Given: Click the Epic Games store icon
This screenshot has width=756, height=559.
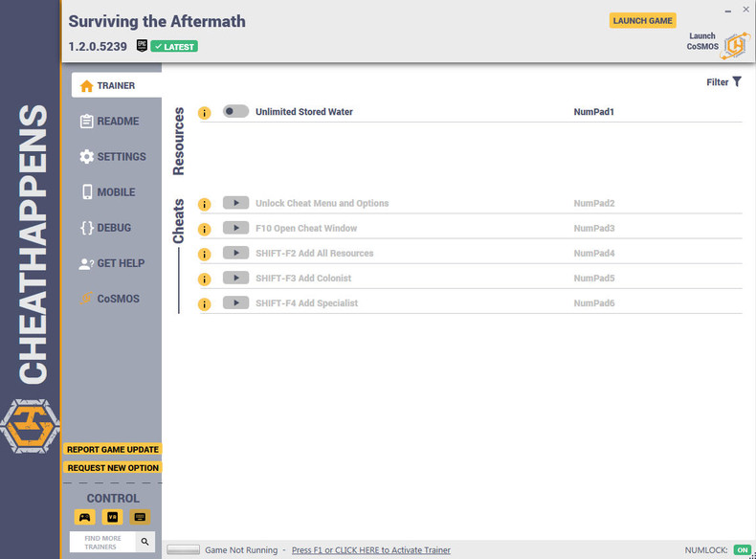Looking at the screenshot, I should 142,46.
